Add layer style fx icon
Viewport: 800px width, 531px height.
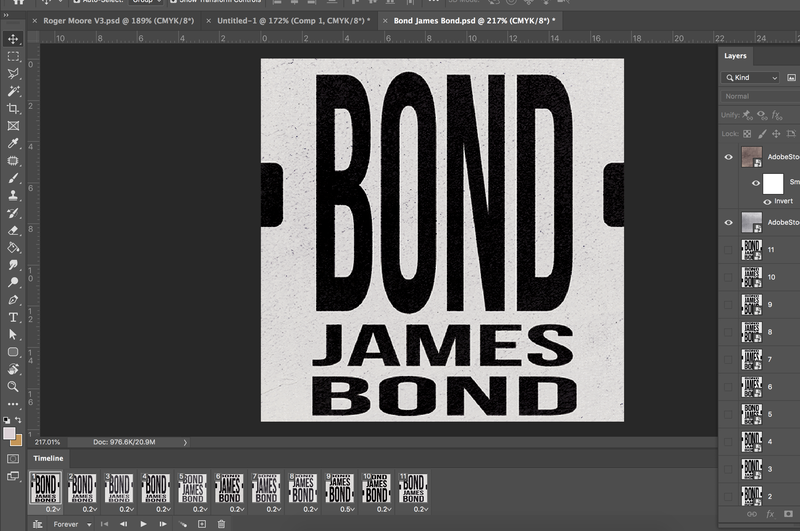point(770,514)
